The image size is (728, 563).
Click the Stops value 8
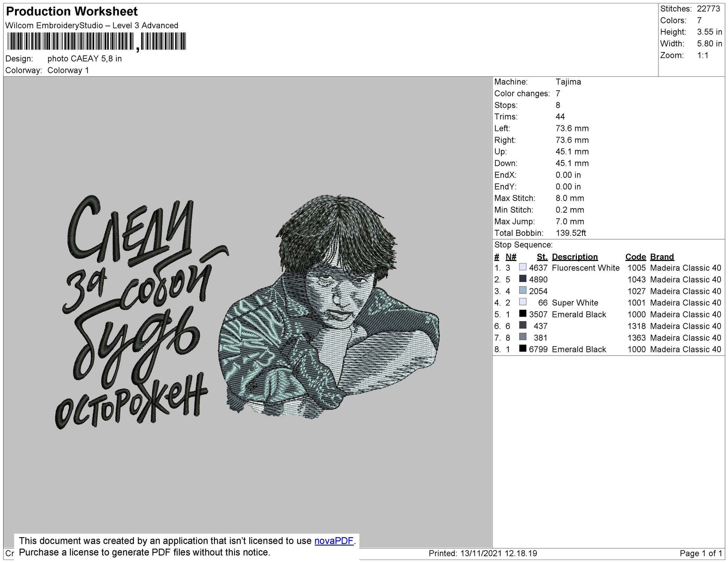[558, 105]
